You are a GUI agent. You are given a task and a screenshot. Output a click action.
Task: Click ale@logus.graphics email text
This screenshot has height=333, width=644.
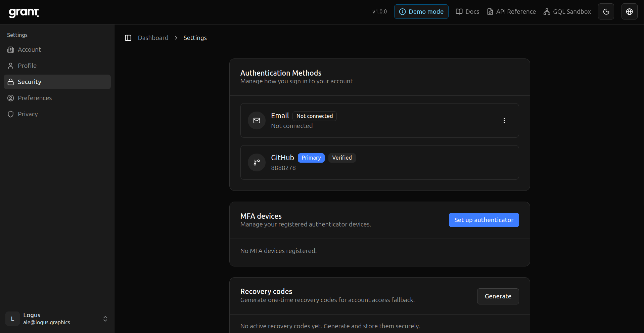tap(47, 323)
